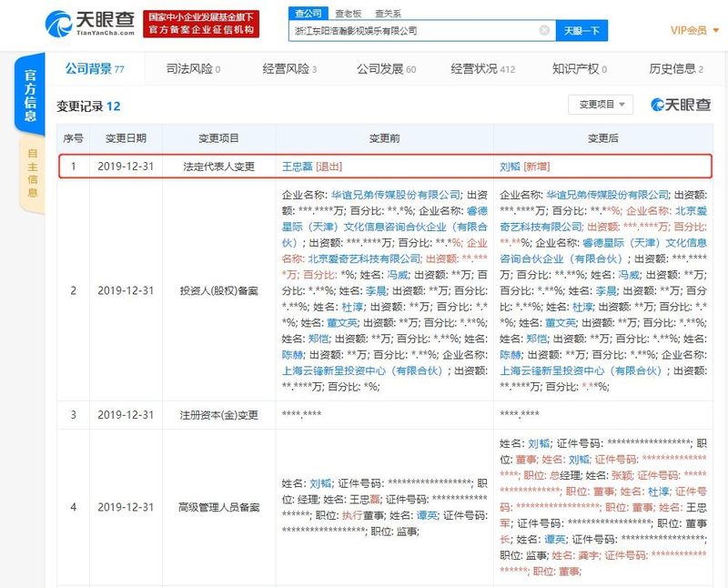Select the 经营状况 tab
The width and height of the screenshot is (728, 588).
(483, 69)
